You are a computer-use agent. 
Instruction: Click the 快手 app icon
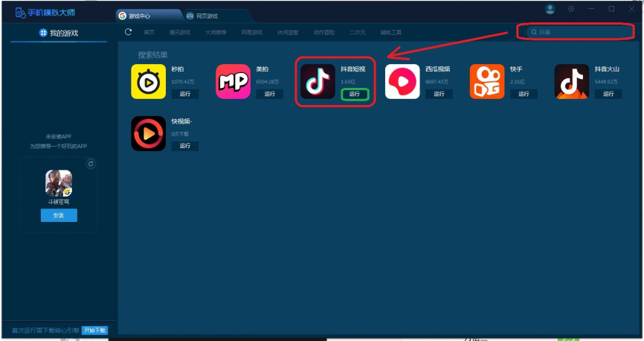pyautogui.click(x=487, y=81)
